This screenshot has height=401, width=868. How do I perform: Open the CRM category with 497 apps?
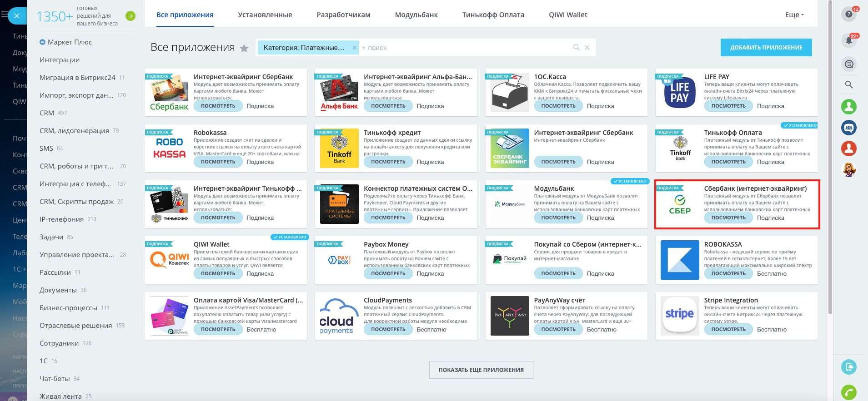[47, 113]
